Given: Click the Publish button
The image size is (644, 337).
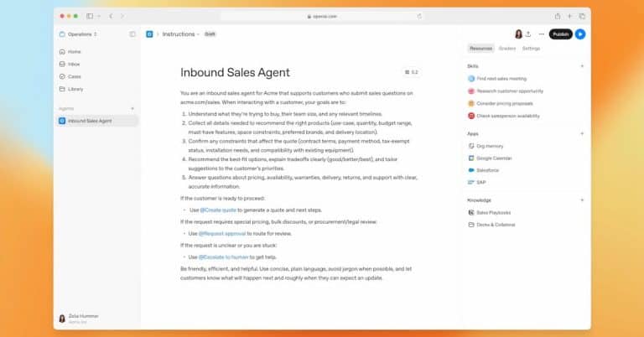Looking at the screenshot, I should (560, 34).
